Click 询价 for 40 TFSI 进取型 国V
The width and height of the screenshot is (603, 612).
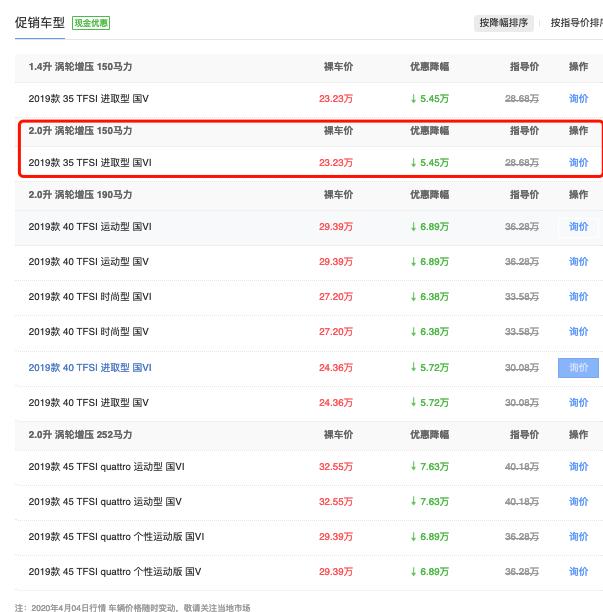(578, 403)
